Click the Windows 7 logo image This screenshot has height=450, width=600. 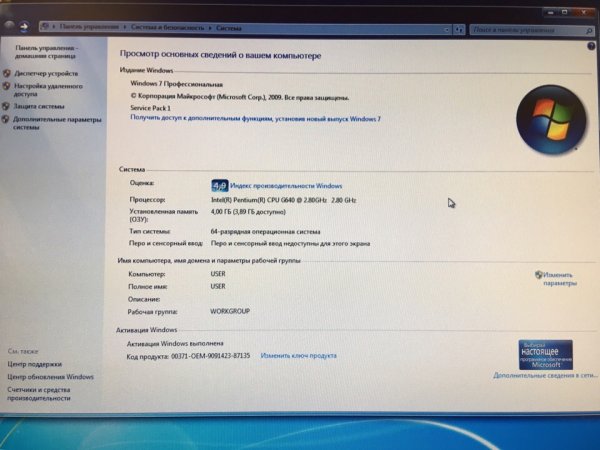550,123
